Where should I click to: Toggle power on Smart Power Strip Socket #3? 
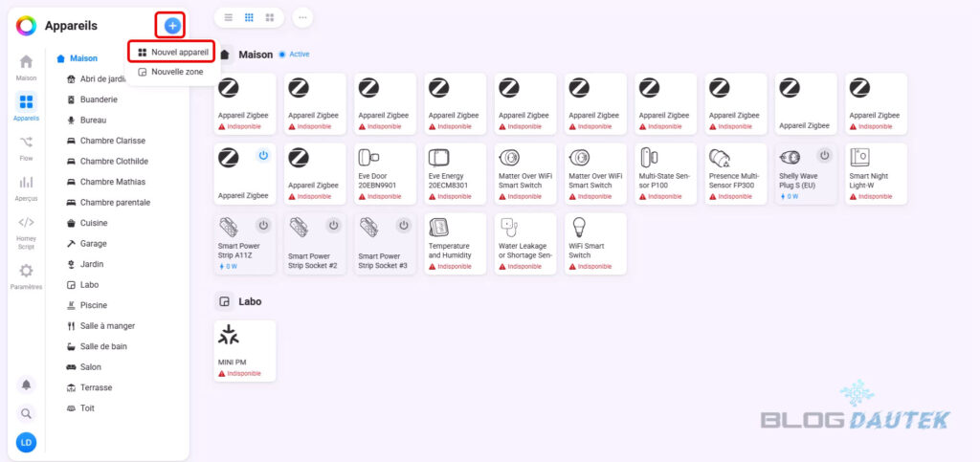[404, 226]
